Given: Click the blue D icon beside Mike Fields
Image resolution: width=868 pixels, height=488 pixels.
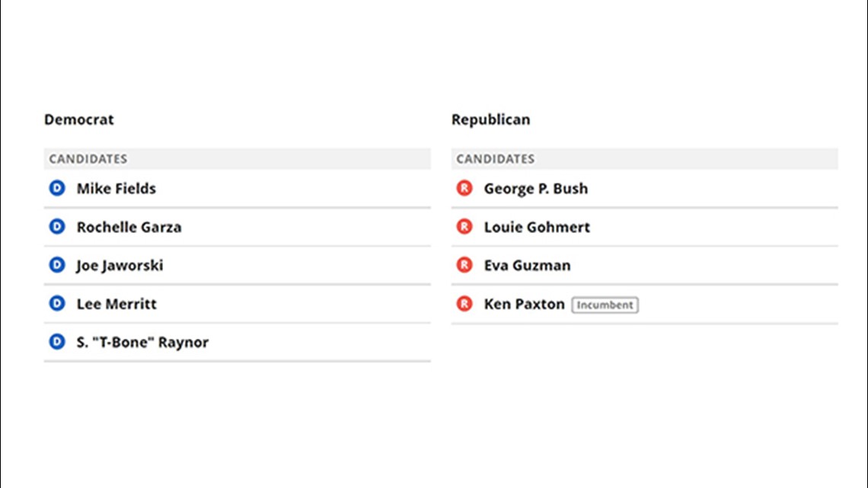Looking at the screenshot, I should pyautogui.click(x=57, y=188).
